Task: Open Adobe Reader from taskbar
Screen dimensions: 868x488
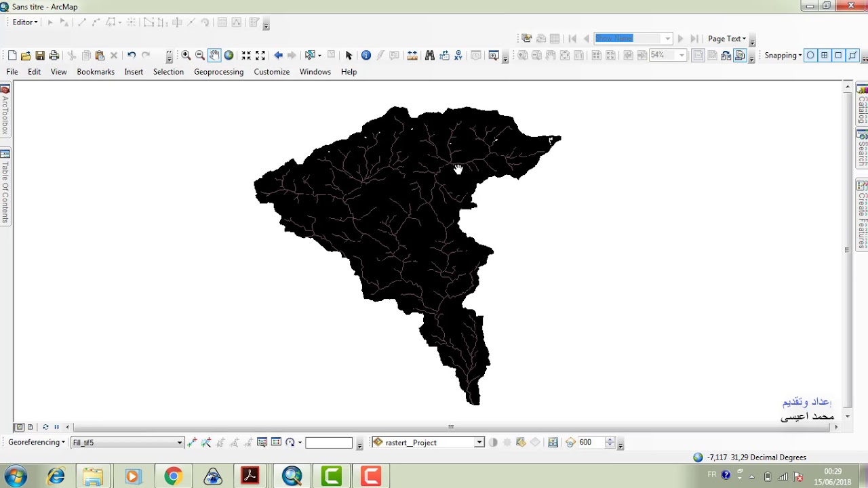Action: click(x=250, y=476)
